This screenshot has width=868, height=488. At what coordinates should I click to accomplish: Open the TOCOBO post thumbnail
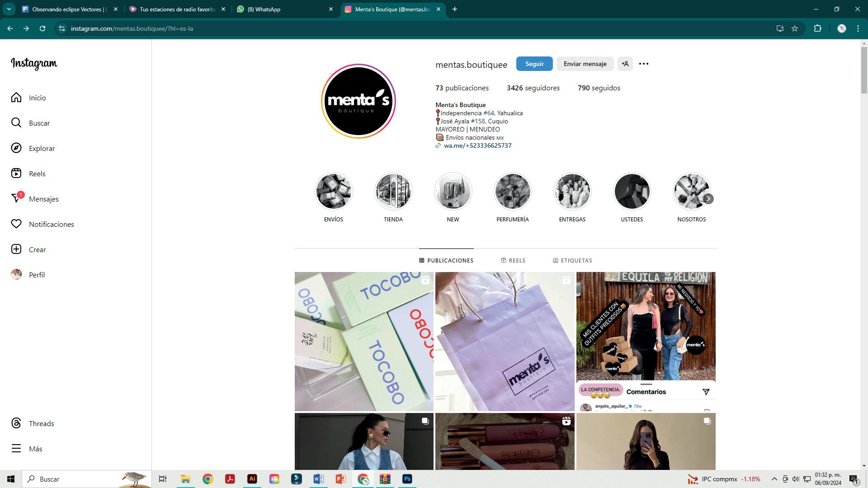(x=364, y=341)
